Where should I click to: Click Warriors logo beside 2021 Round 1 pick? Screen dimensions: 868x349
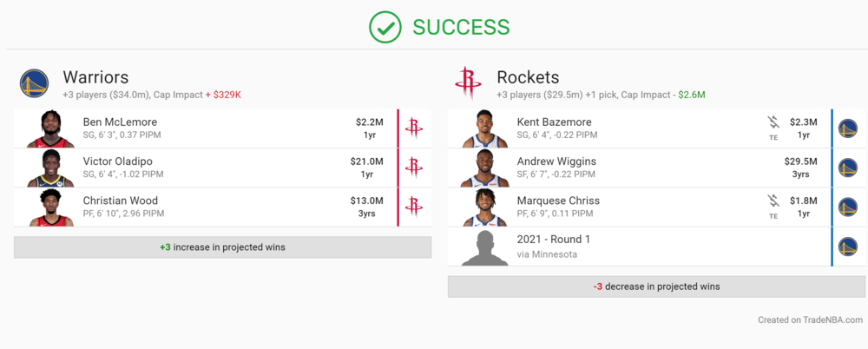[x=848, y=246]
